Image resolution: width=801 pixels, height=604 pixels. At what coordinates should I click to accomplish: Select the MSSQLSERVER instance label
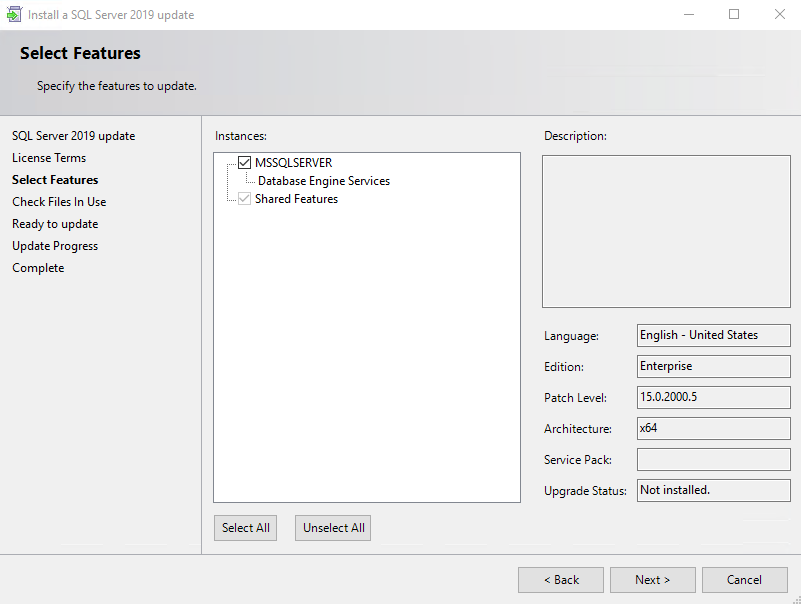pyautogui.click(x=293, y=163)
